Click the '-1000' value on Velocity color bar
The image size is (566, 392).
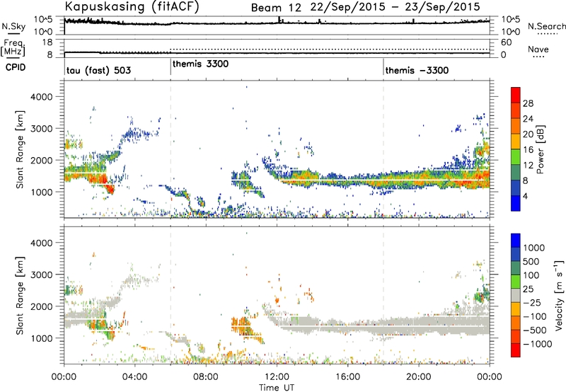click(538, 344)
